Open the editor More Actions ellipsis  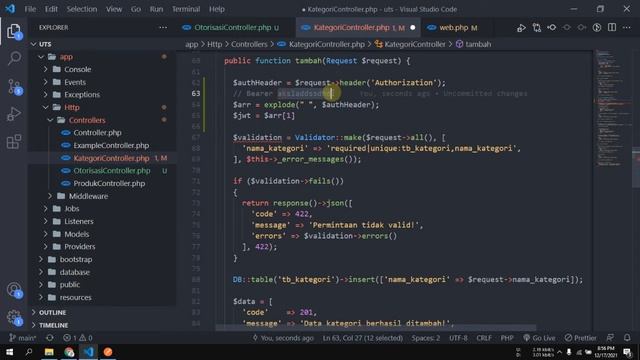[627, 28]
